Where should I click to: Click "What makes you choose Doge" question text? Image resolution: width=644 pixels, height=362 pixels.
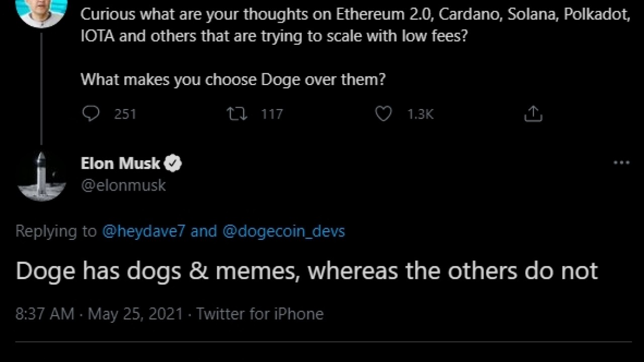[233, 79]
